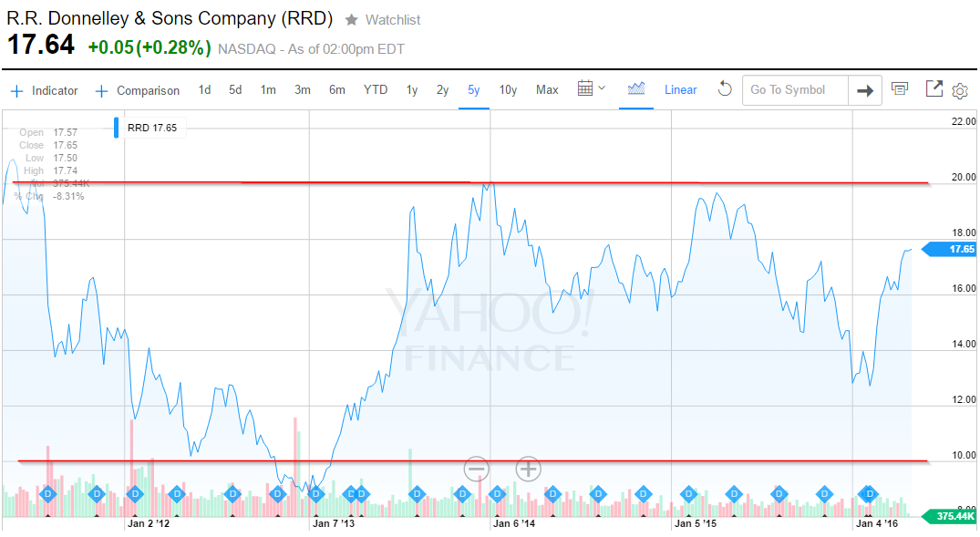Switch chart to YTD range
This screenshot has width=980, height=537.
[x=376, y=90]
